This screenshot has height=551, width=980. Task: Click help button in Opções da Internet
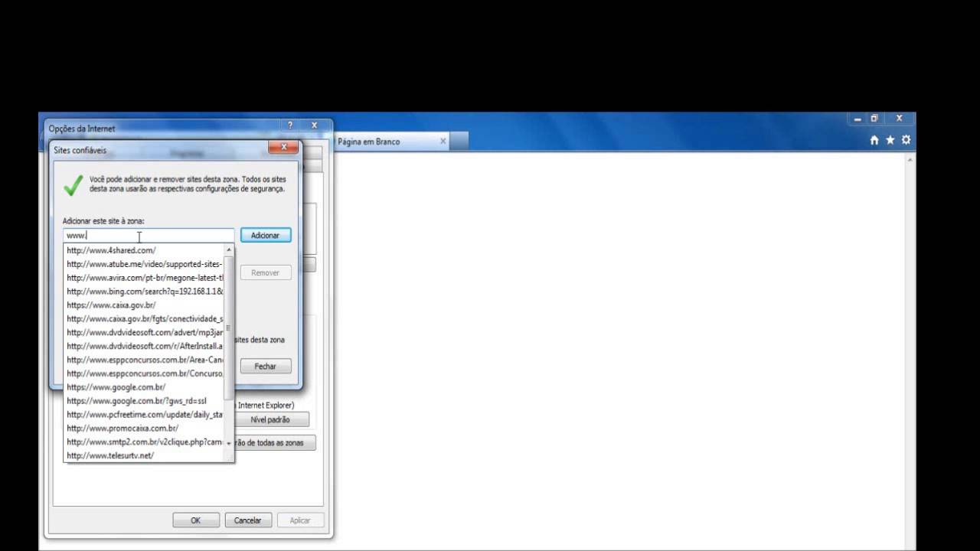point(290,125)
